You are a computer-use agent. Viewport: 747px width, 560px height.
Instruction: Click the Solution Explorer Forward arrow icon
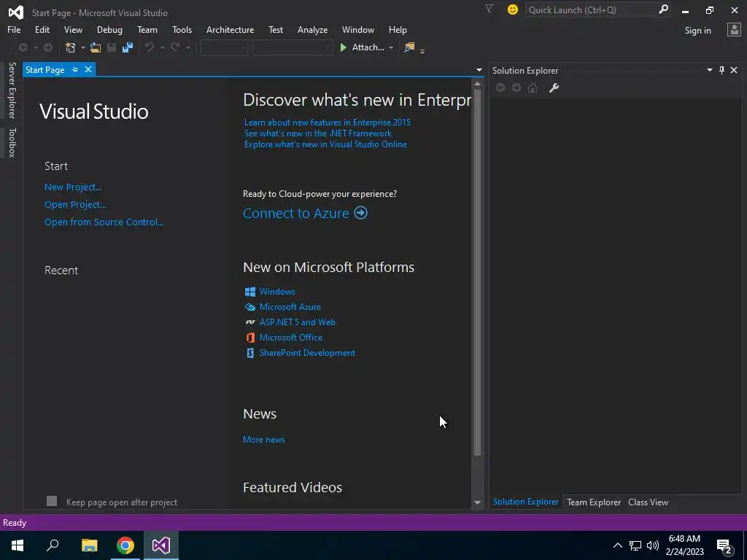516,87
